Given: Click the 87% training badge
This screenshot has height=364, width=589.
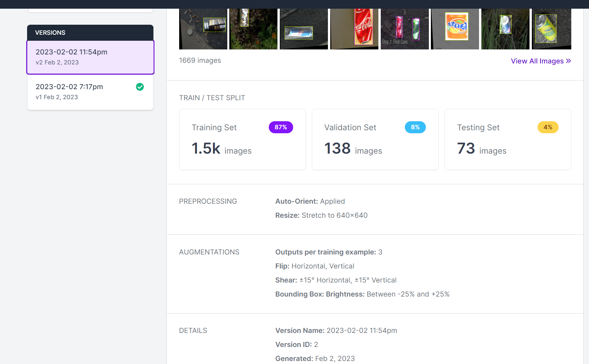Looking at the screenshot, I should [x=281, y=127].
